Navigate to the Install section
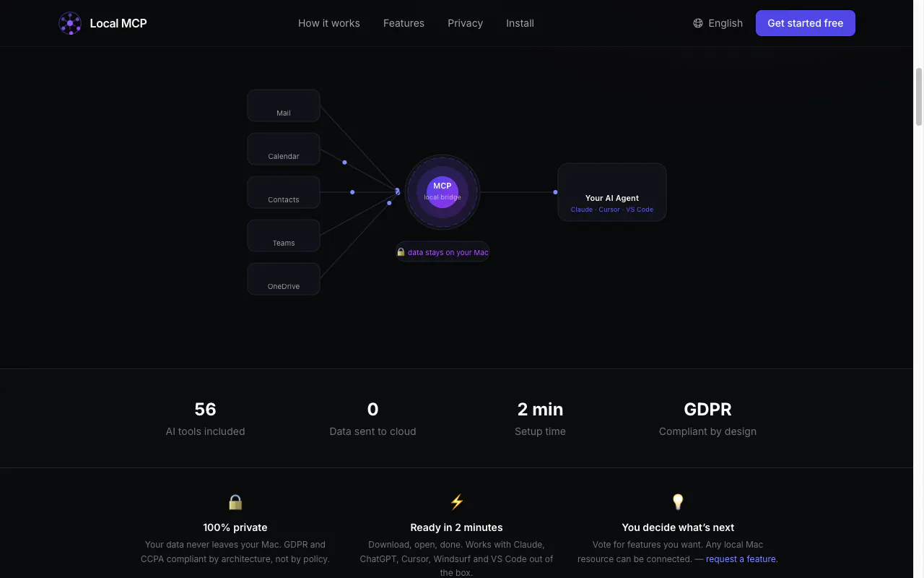Image resolution: width=924 pixels, height=578 pixels. (520, 23)
